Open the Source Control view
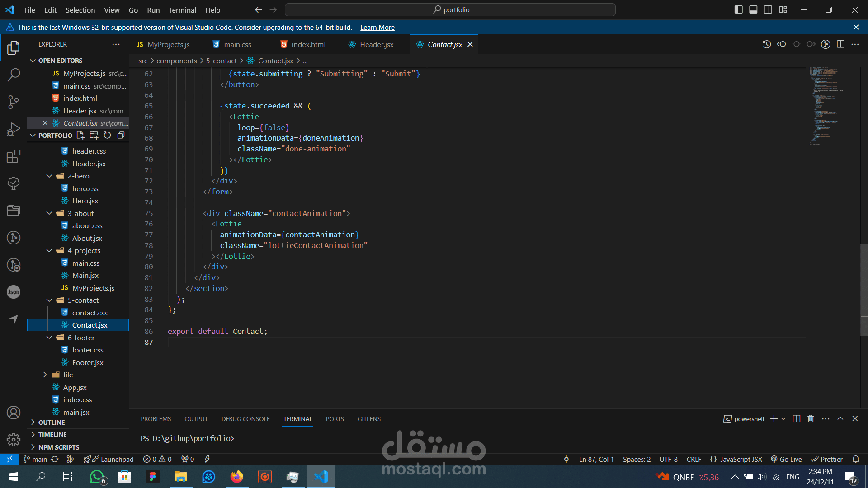The width and height of the screenshot is (868, 488). tap(14, 102)
